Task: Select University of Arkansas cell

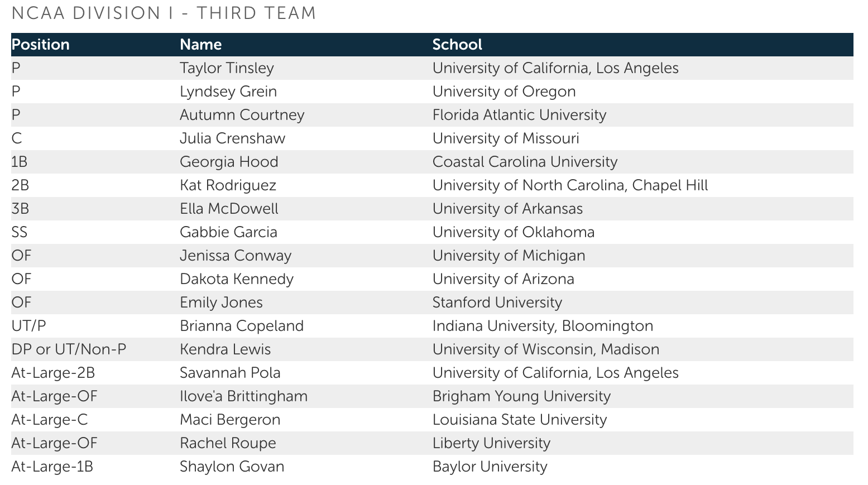Action: point(507,209)
